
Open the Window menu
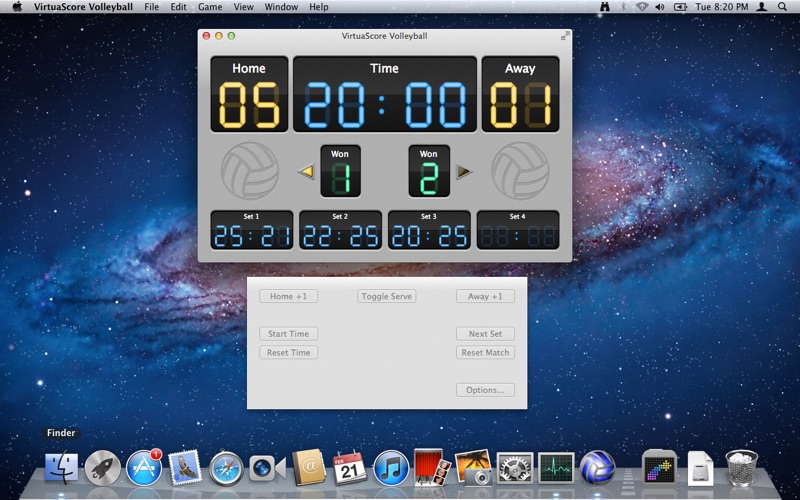281,7
